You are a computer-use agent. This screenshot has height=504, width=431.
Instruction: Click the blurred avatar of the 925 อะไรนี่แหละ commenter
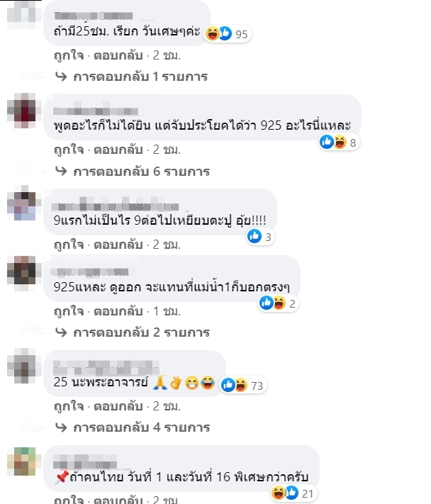click(23, 111)
